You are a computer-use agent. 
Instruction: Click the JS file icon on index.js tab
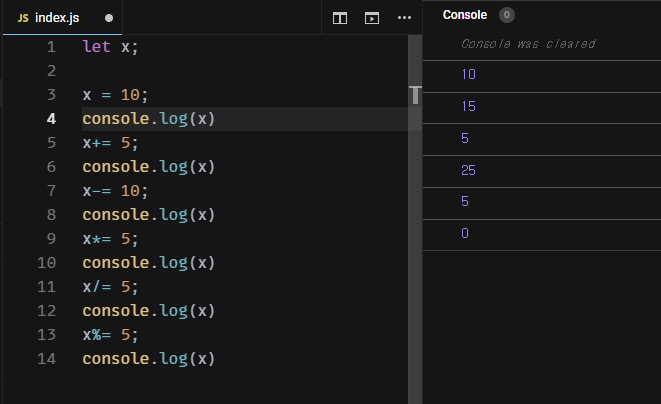tap(23, 18)
